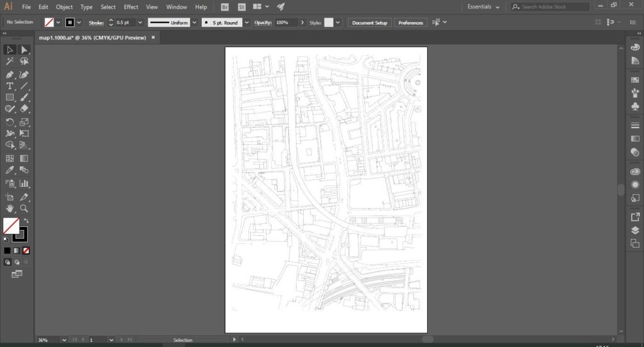644x347 pixels.
Task: Open the Symbols panel
Action: [x=635, y=106]
